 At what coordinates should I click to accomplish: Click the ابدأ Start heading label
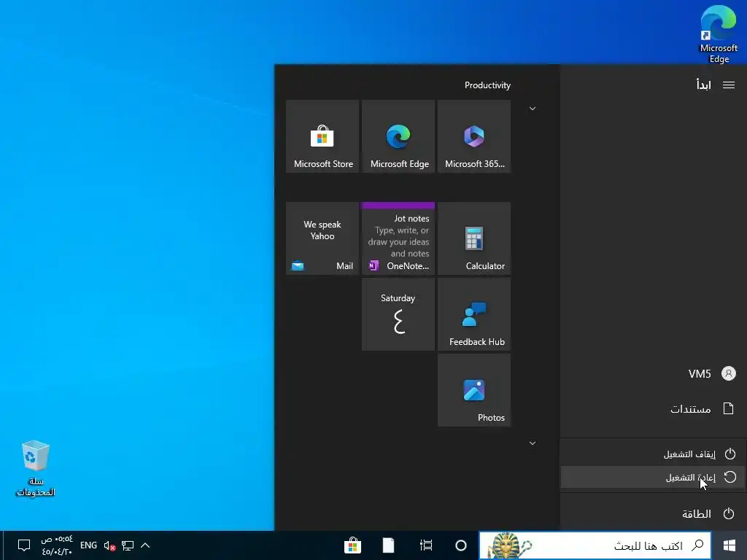coord(704,85)
